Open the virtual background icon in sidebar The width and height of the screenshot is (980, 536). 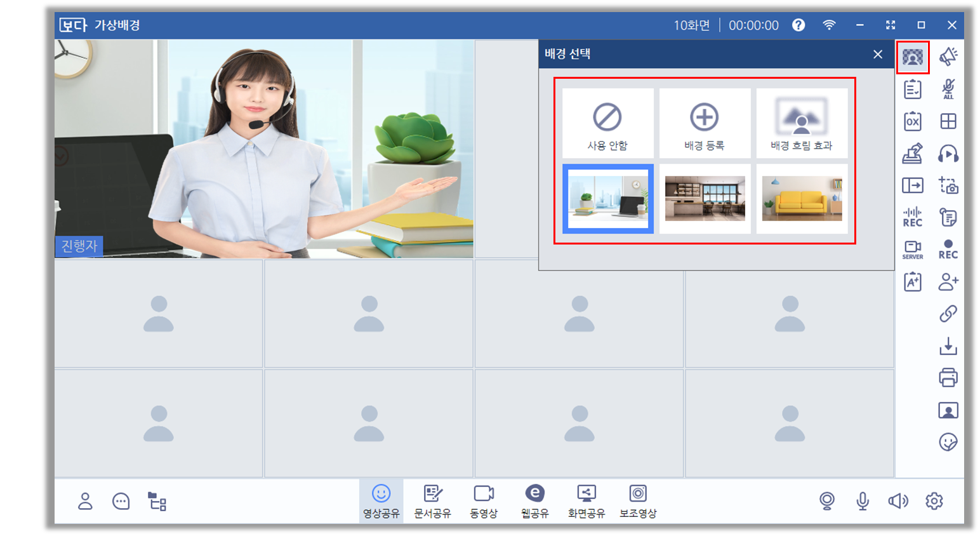click(913, 58)
